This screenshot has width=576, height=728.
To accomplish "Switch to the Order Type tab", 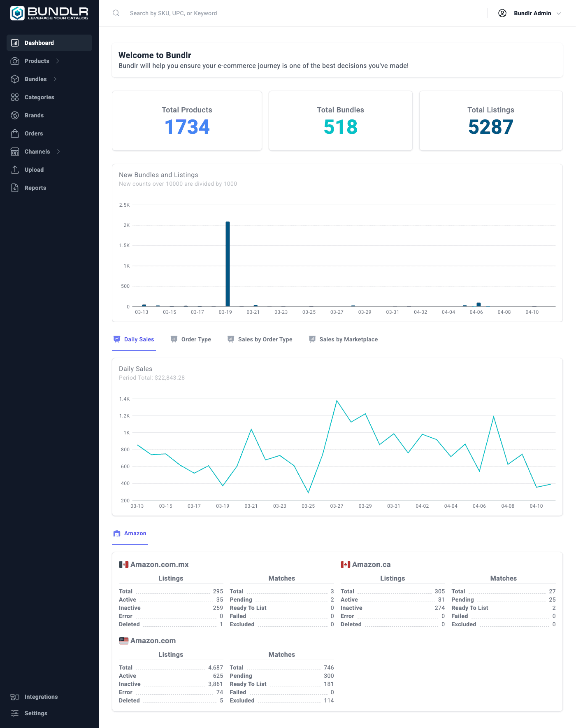I will click(x=191, y=339).
